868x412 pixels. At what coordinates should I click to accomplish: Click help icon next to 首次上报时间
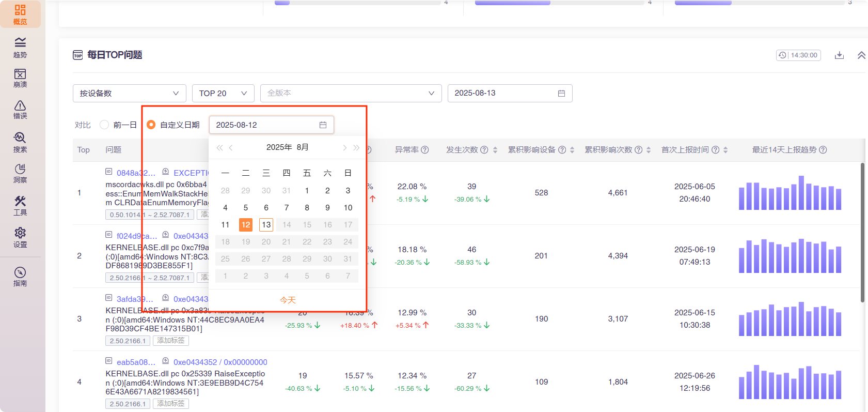pos(716,150)
